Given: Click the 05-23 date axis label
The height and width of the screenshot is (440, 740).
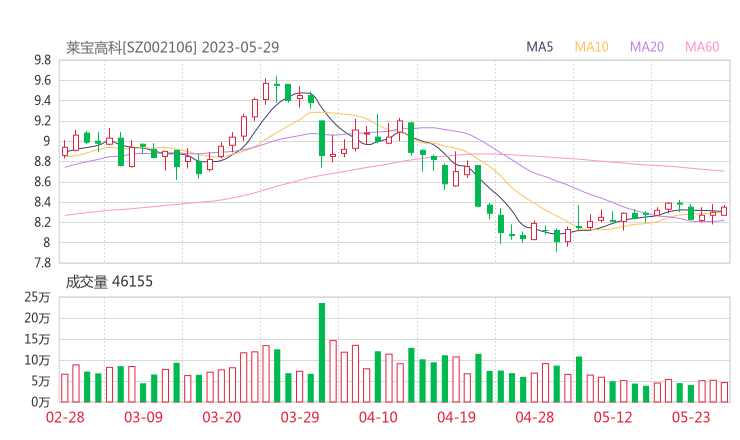Looking at the screenshot, I should 691,417.
